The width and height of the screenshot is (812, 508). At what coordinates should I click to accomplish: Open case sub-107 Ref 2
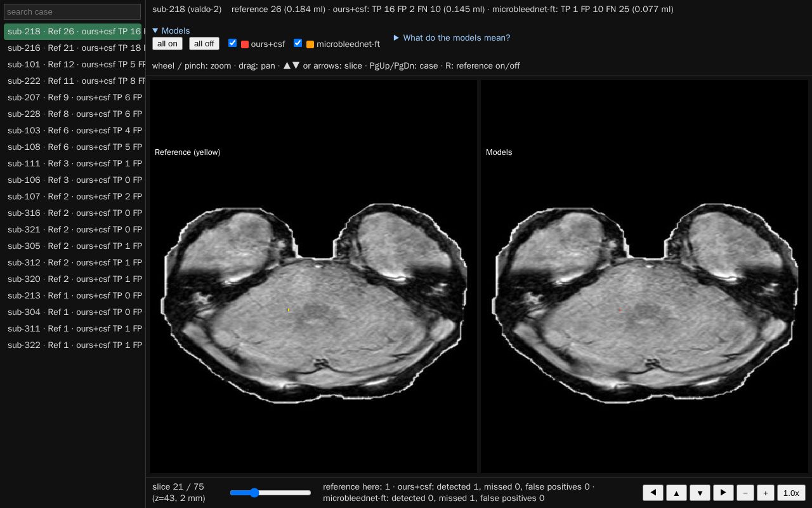73,196
